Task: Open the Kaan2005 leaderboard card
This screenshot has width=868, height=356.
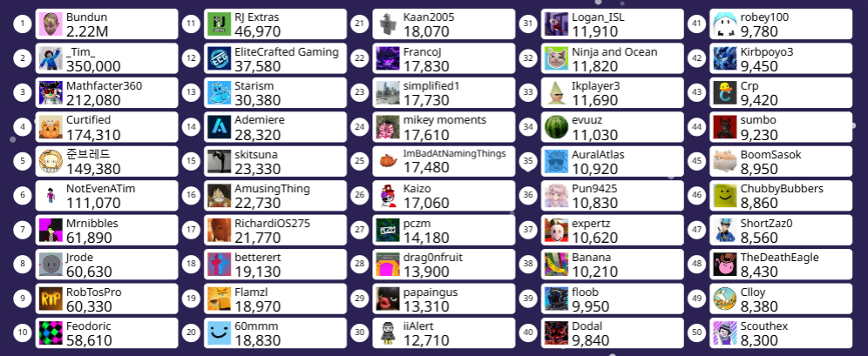Action: coord(444,24)
